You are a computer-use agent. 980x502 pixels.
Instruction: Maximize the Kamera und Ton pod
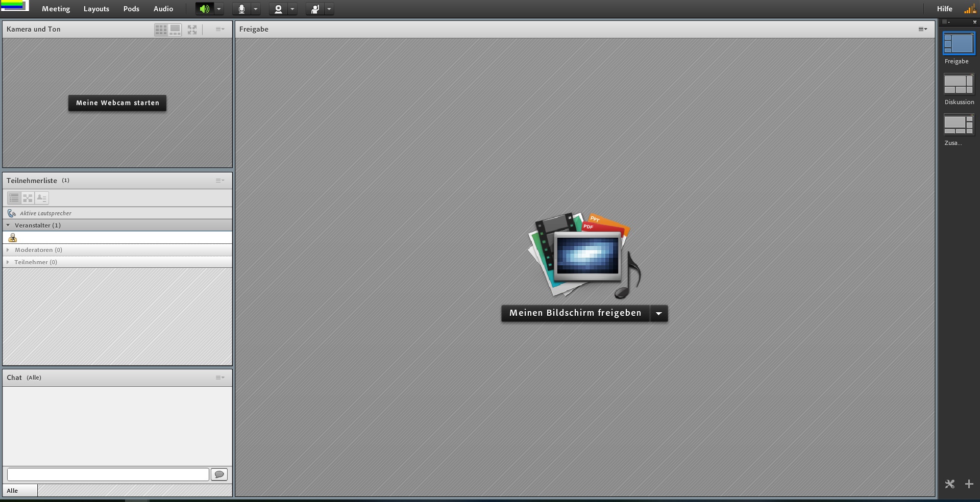[x=192, y=30]
